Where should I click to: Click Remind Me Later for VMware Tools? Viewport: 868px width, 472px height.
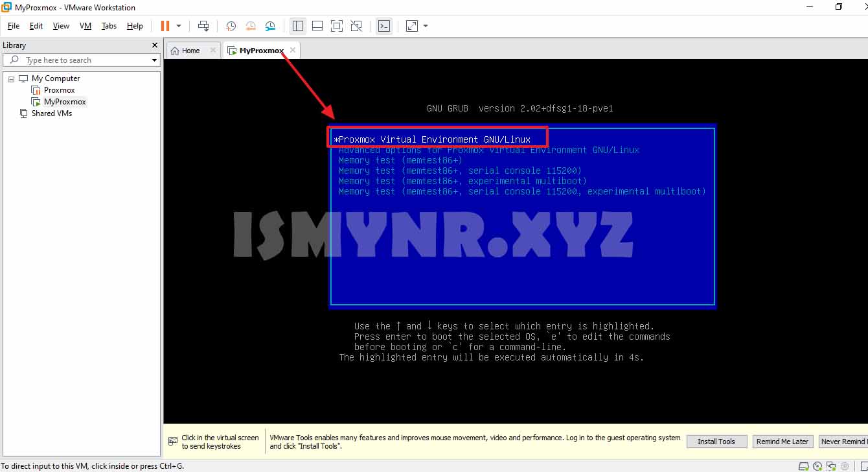(782, 441)
